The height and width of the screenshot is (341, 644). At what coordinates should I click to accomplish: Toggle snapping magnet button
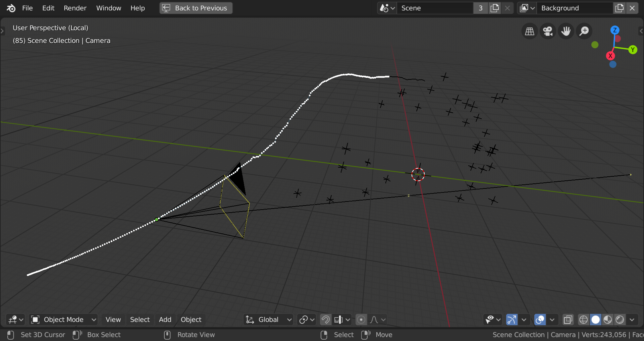point(325,320)
